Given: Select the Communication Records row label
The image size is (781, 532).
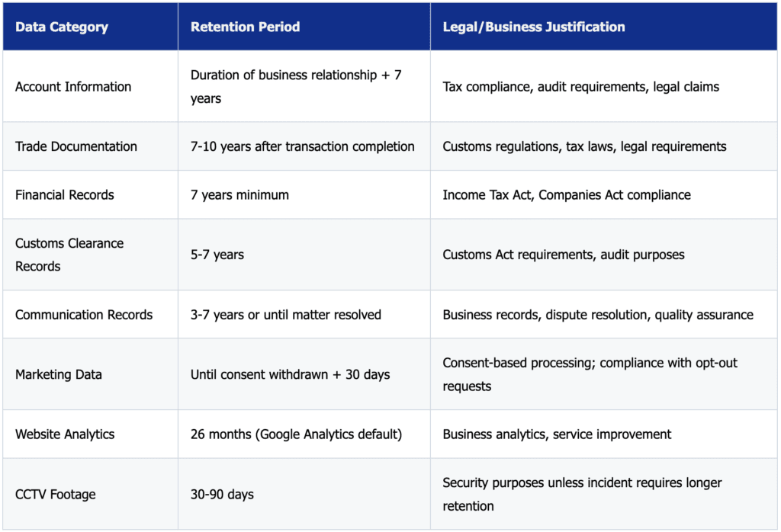Looking at the screenshot, I should (x=84, y=315).
